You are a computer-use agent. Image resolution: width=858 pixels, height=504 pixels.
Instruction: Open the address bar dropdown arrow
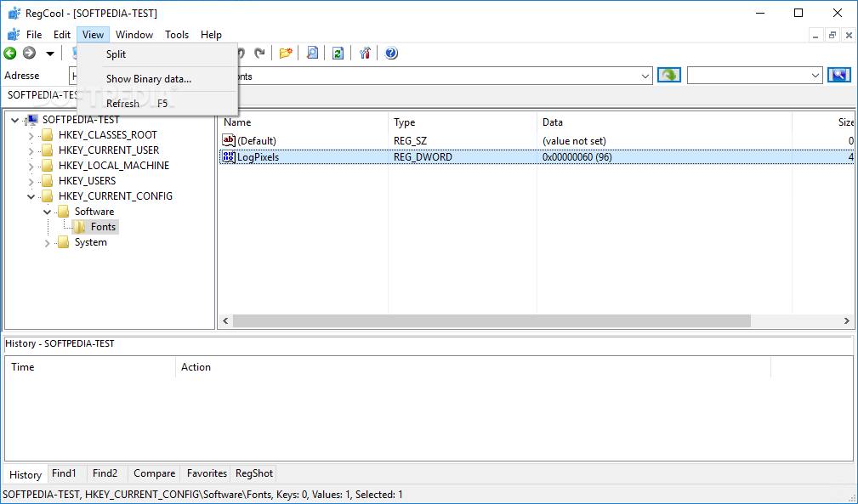pyautogui.click(x=645, y=76)
